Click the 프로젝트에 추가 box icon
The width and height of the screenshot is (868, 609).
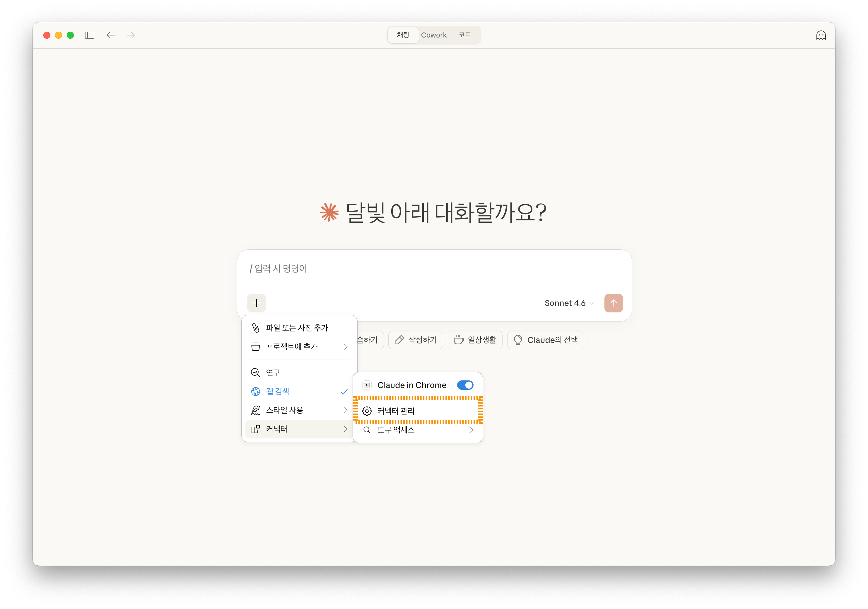(256, 346)
